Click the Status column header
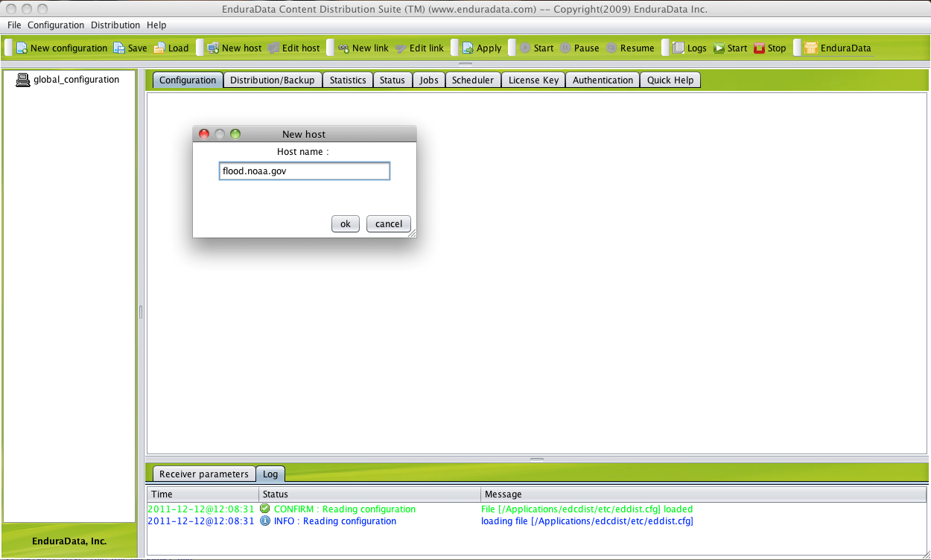 [370, 494]
